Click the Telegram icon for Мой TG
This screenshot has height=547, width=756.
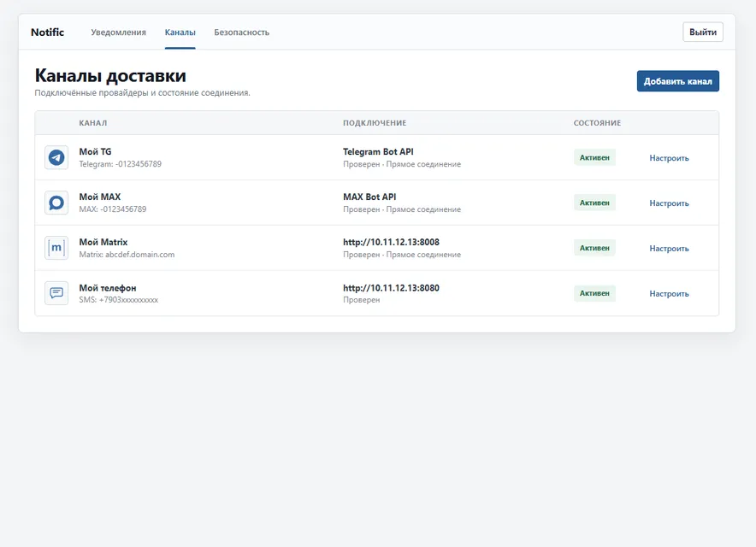click(x=56, y=157)
